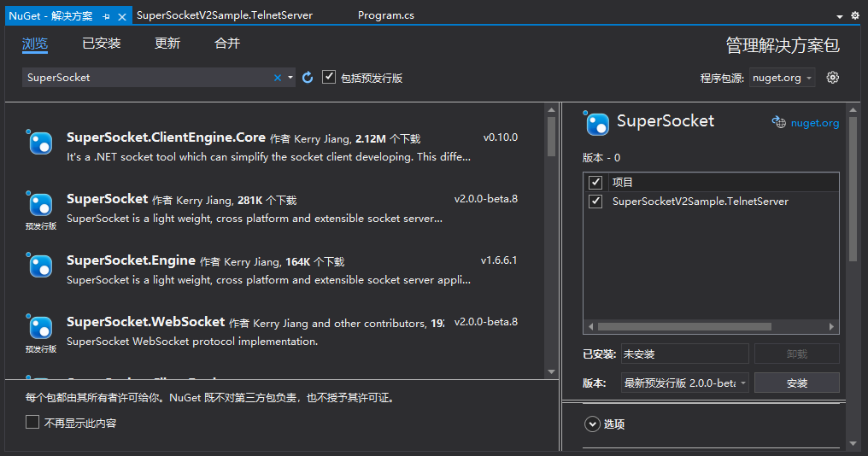This screenshot has height=456, width=868.
Task: Open the search history dropdown arrow
Action: pyautogui.click(x=290, y=78)
